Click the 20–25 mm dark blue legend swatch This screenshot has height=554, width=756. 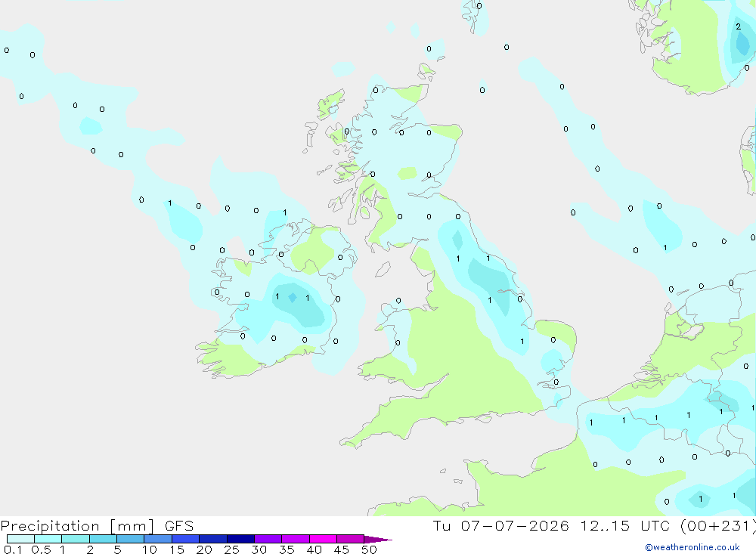coord(213,539)
